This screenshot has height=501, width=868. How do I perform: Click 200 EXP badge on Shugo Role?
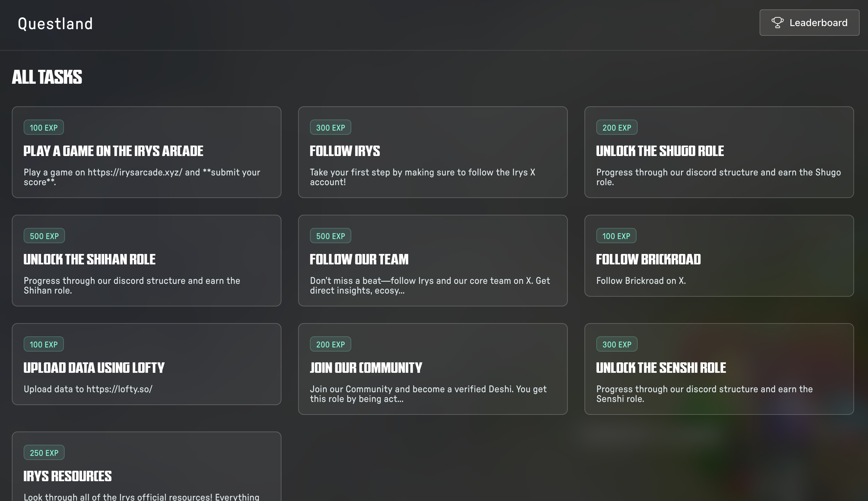(617, 128)
